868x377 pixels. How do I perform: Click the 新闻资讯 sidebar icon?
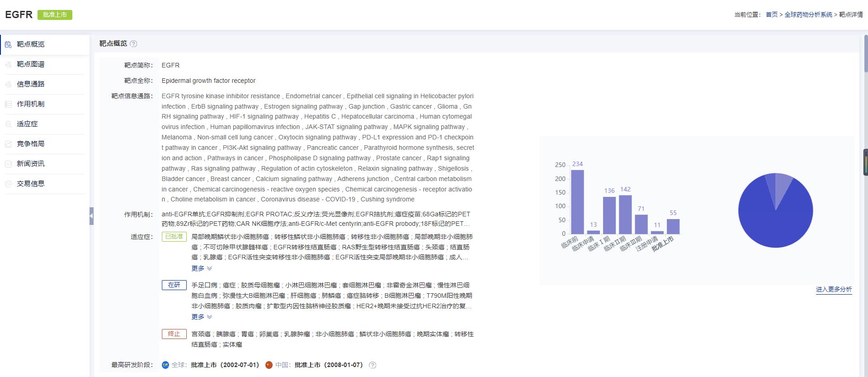tap(8, 164)
